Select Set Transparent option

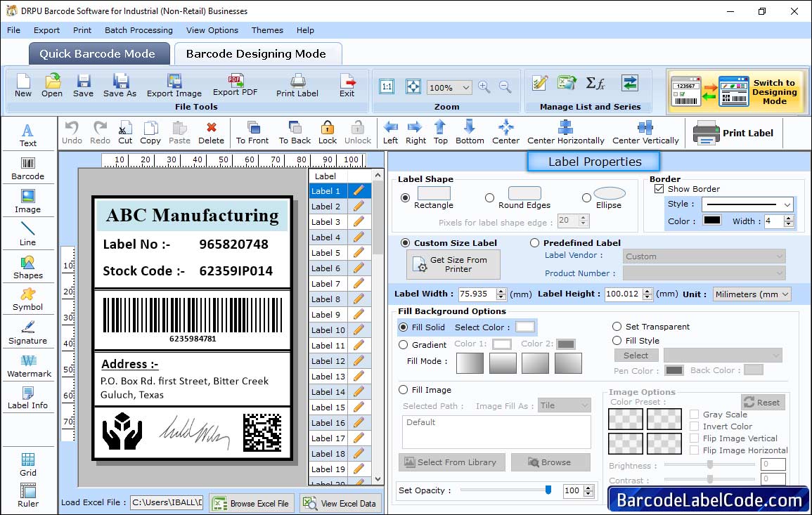(x=617, y=327)
